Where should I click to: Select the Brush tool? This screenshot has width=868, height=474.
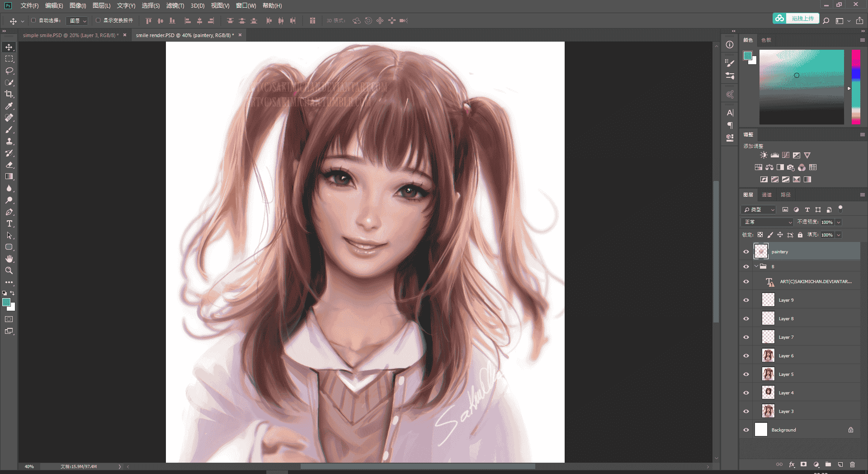[x=9, y=129]
